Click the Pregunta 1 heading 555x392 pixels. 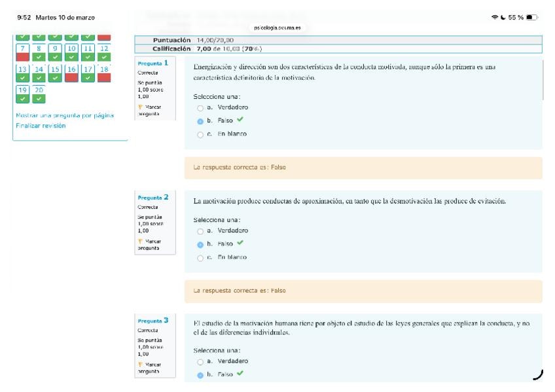click(x=153, y=63)
